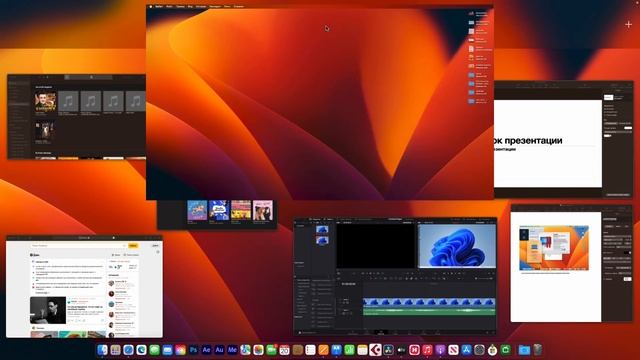Viewport: 640px width, 360px height.
Task: Open the News app in the Dock
Action: coord(453,350)
